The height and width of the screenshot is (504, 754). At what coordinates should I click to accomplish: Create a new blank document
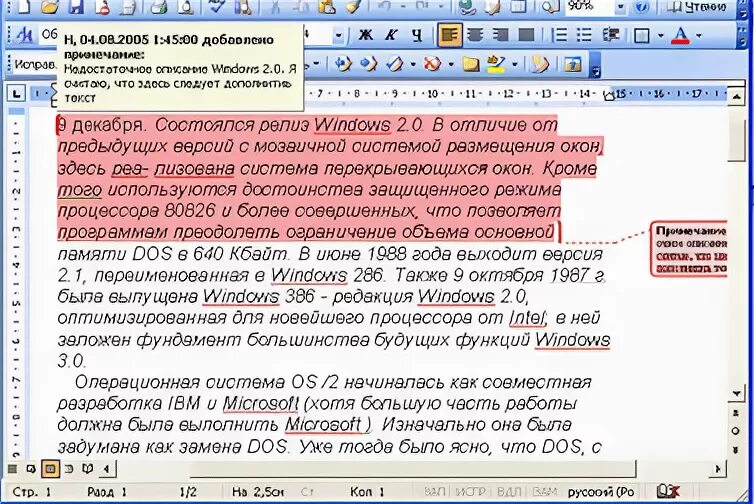pos(23,6)
